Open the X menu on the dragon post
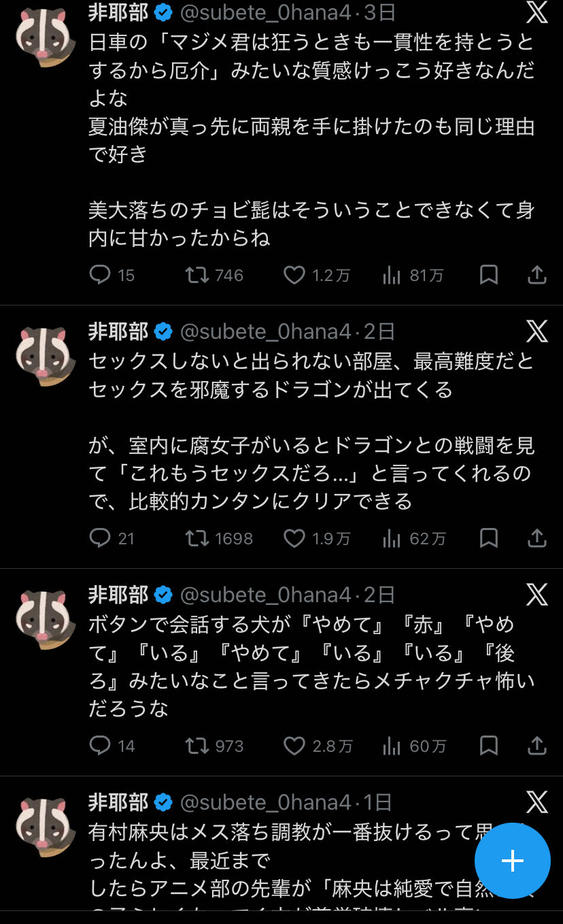 pyautogui.click(x=537, y=331)
